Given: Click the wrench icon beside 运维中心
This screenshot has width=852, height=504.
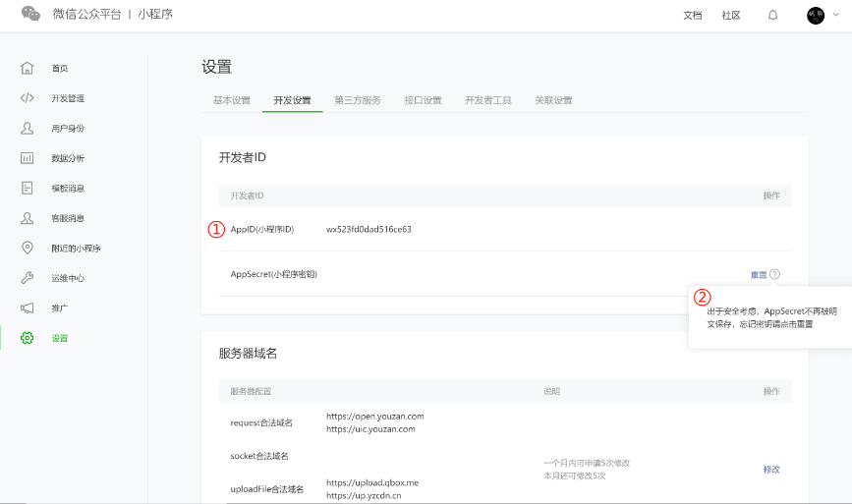Looking at the screenshot, I should tap(28, 278).
